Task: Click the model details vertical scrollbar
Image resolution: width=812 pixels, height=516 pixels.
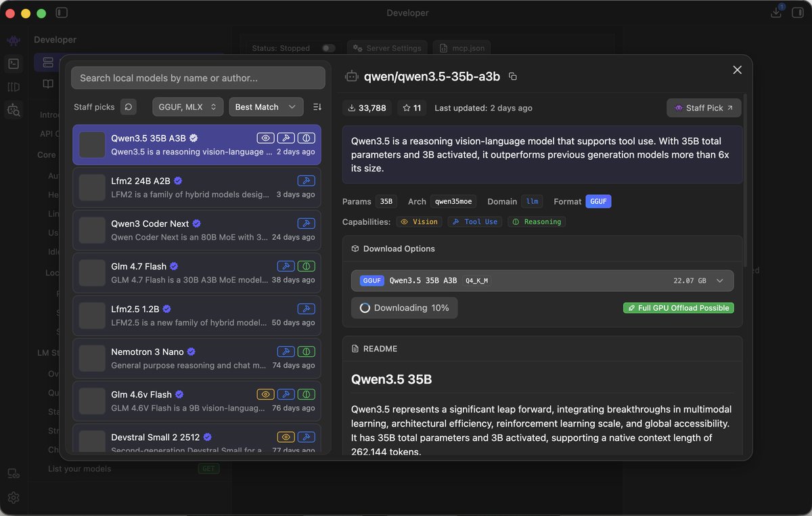Action: tap(746, 179)
